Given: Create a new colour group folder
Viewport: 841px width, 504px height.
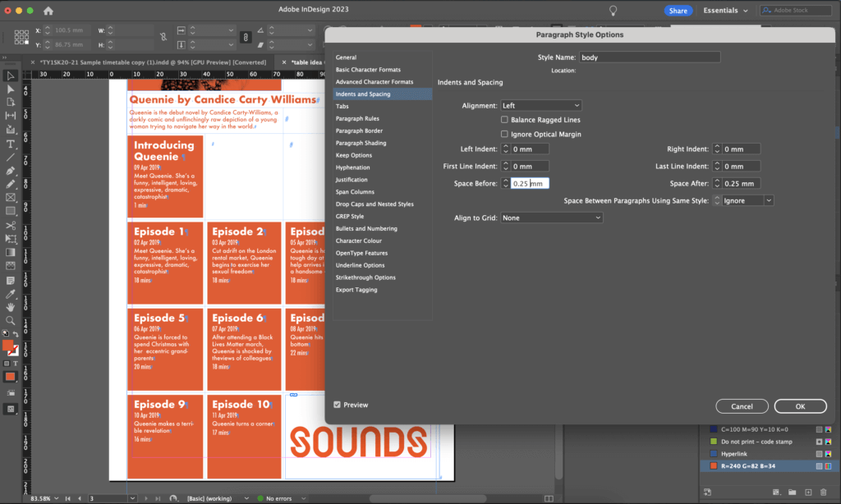Looking at the screenshot, I should click(x=793, y=493).
